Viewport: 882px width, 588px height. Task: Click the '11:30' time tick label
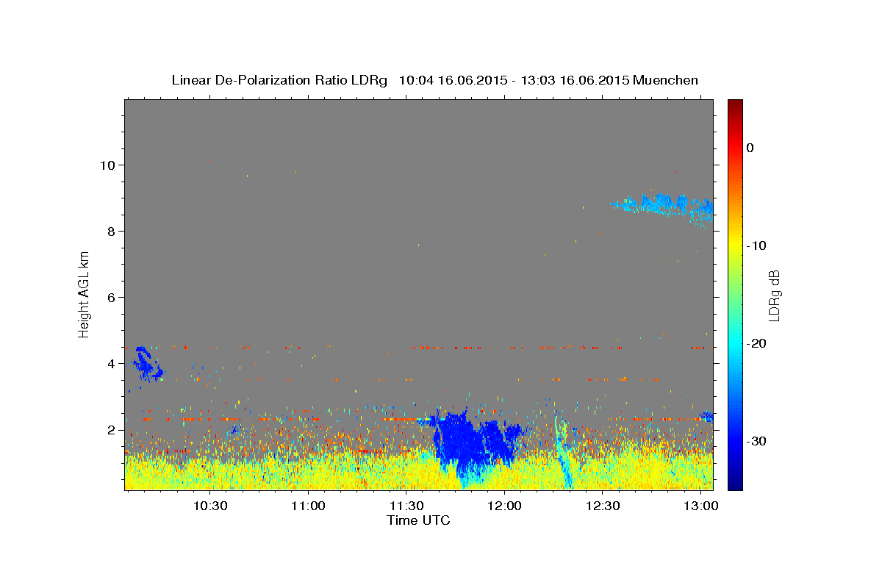tap(406, 506)
